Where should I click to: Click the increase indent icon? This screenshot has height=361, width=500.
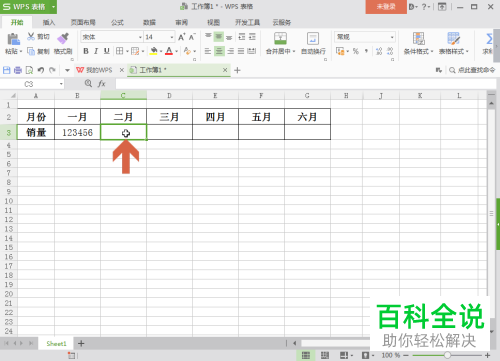point(252,36)
